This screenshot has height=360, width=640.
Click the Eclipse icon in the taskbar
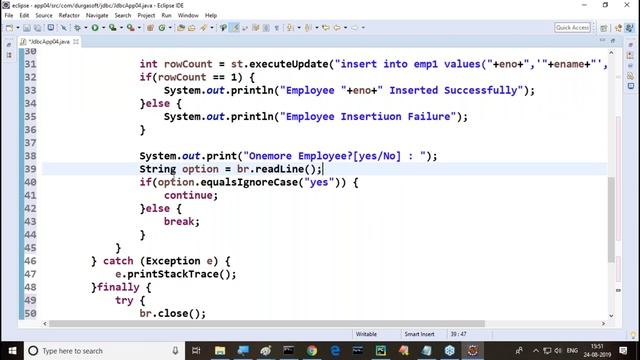[473, 351]
